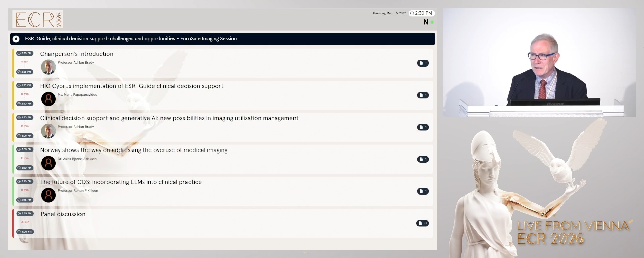Screen dimensions: 644x258
Task: Click the 2:30 PM clock display
Action: point(421,13)
